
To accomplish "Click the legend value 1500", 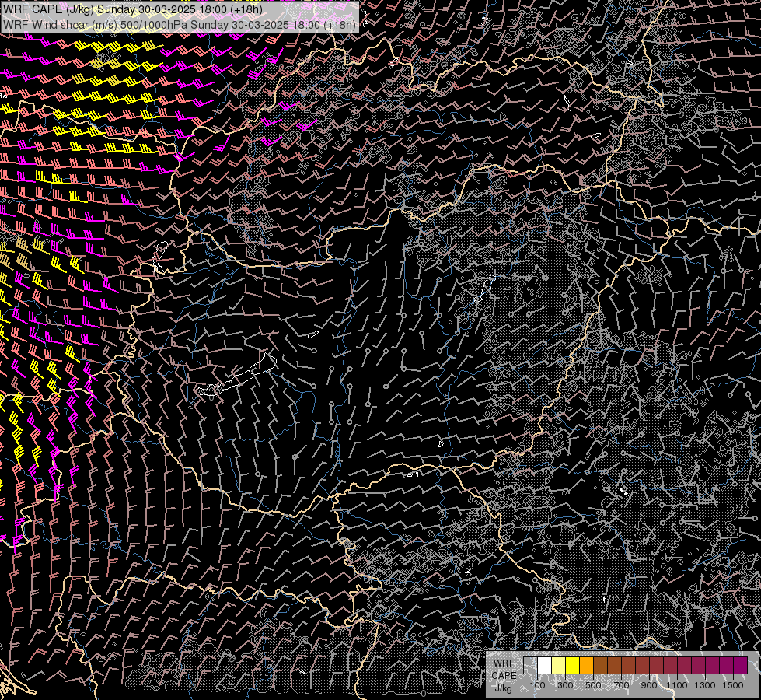I will 733,685.
